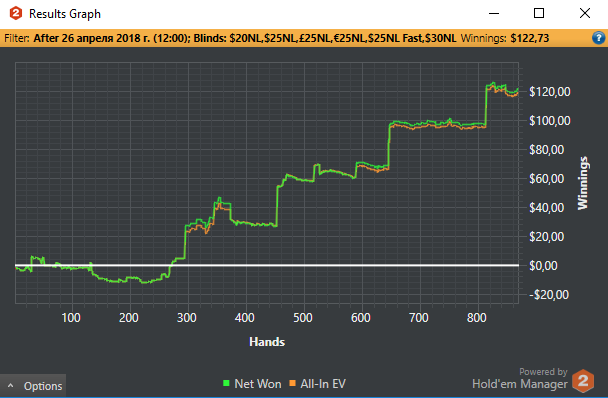Close the Results Graph window
Image resolution: width=608 pixels, height=398 pixels.
point(585,14)
